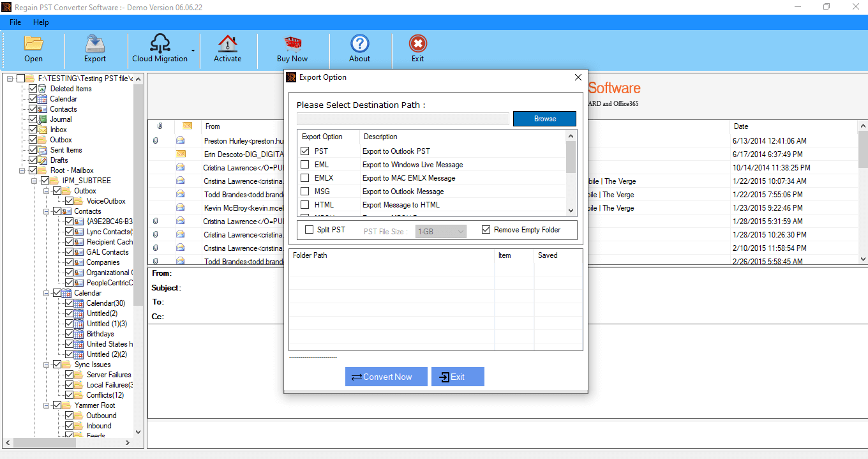Enable the Split PST checkbox
The height and width of the screenshot is (459, 868).
click(310, 230)
